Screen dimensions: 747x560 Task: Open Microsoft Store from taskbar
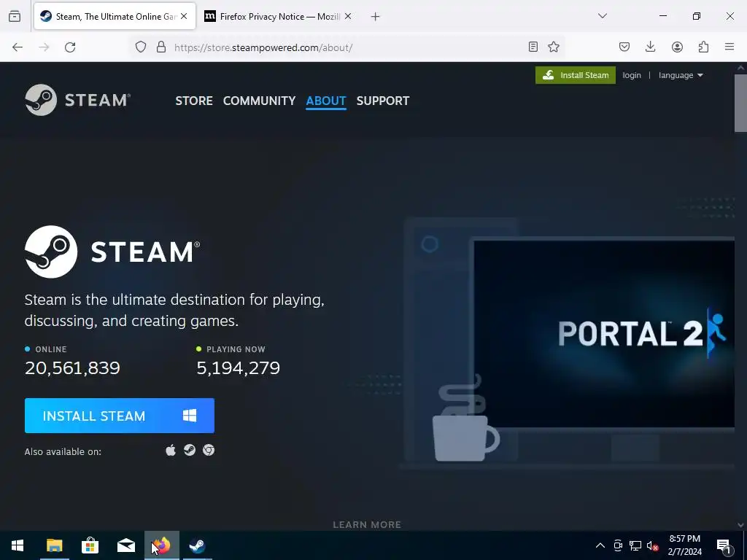(x=90, y=545)
